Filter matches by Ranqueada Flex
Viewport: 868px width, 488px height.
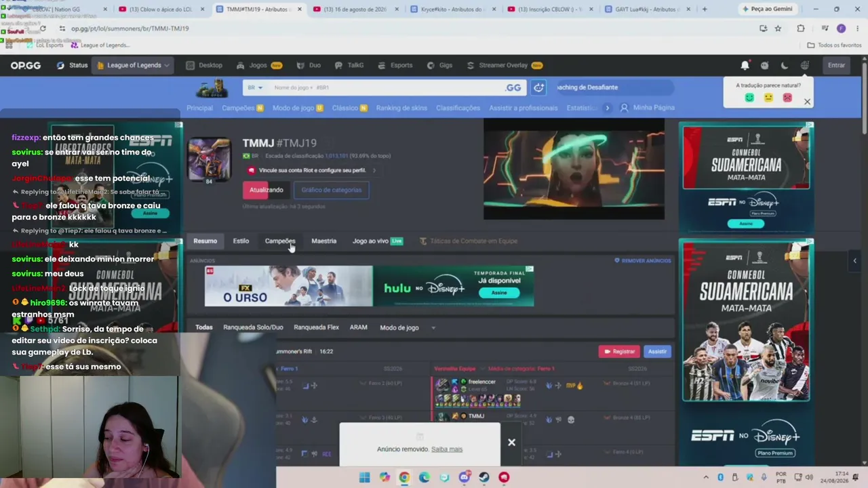point(316,327)
